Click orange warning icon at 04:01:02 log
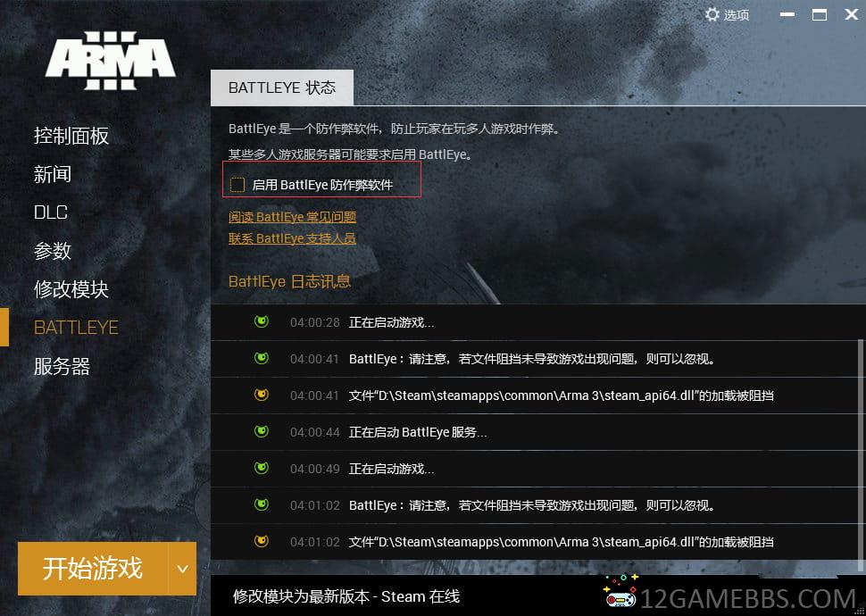Viewport: 866px width, 616px height. pos(262,542)
